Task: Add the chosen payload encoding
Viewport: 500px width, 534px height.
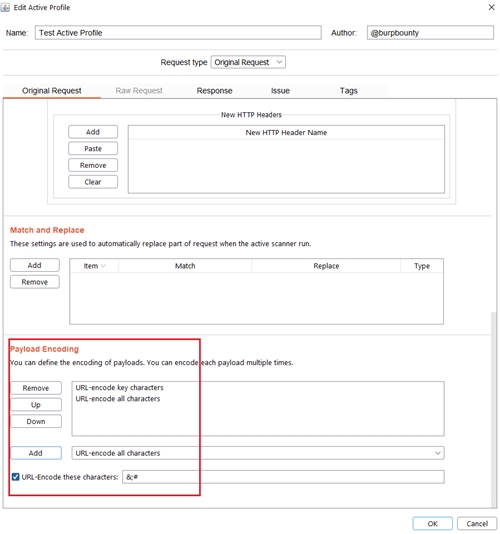Action: point(36,453)
